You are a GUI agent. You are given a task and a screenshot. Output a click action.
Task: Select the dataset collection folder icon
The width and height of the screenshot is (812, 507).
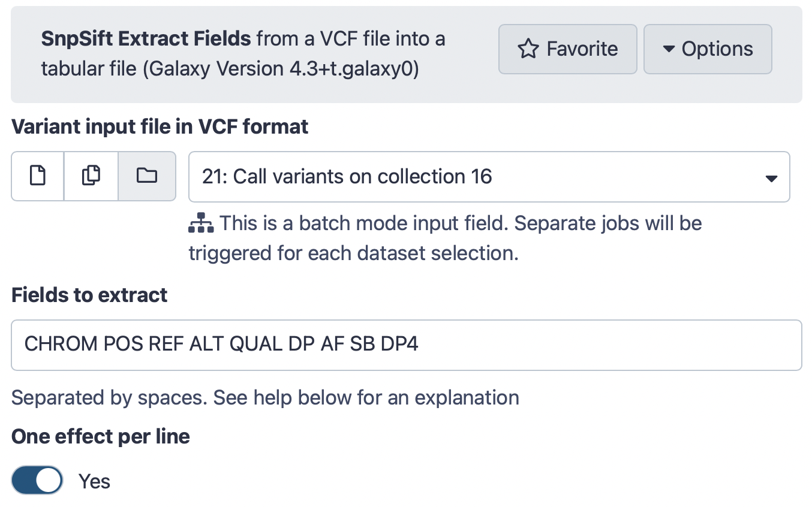(x=147, y=176)
